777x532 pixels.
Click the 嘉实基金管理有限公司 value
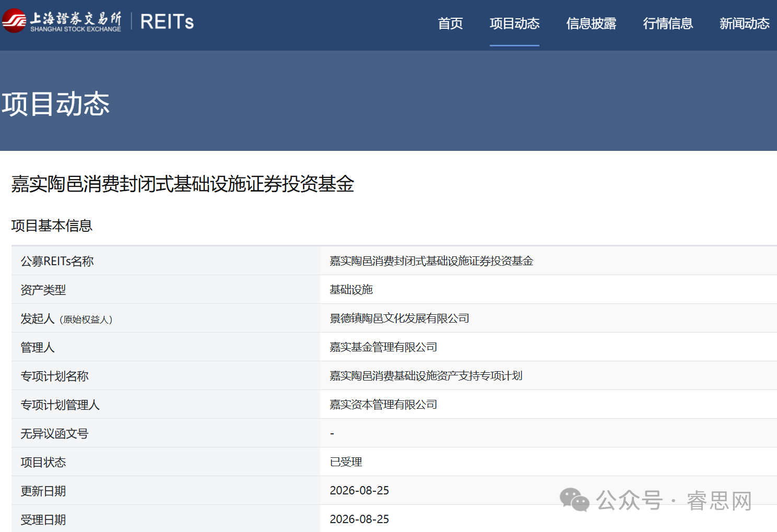tap(383, 347)
